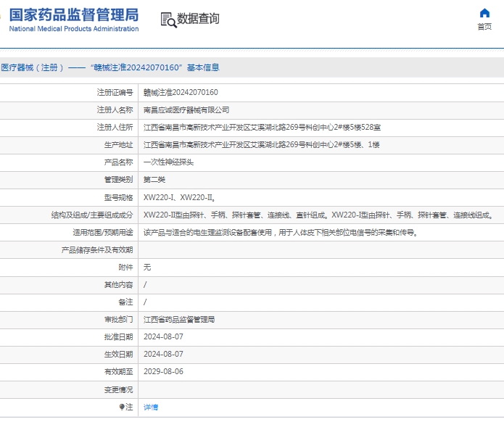Select approving department 江西省药品监督管理局
The height and width of the screenshot is (422, 504).
click(179, 320)
